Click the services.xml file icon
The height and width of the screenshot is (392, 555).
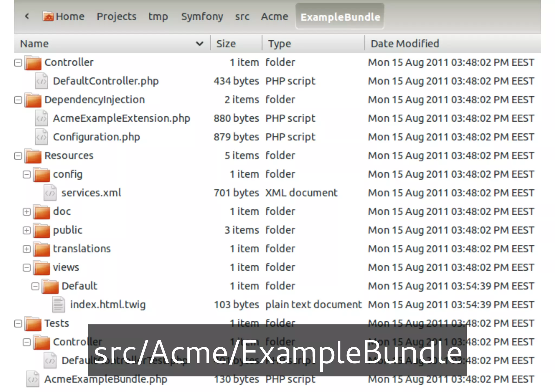(x=50, y=193)
